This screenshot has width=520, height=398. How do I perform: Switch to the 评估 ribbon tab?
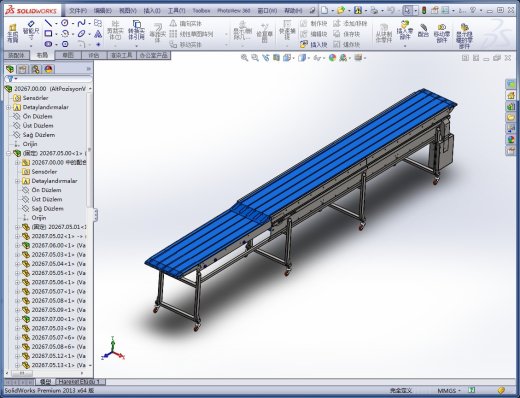coord(94,55)
